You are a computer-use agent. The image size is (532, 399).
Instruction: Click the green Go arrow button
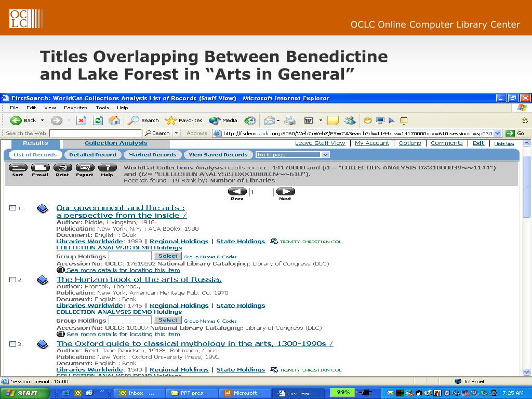[510, 134]
